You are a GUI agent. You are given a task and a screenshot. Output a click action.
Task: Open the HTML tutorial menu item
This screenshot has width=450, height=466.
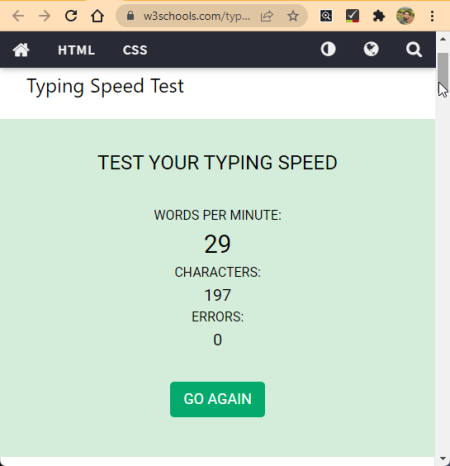pos(76,50)
